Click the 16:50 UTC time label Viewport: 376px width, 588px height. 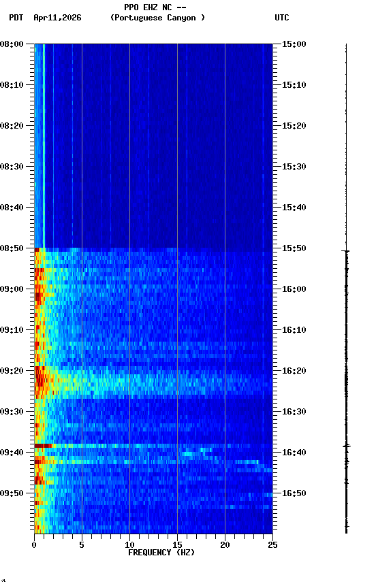coord(294,493)
